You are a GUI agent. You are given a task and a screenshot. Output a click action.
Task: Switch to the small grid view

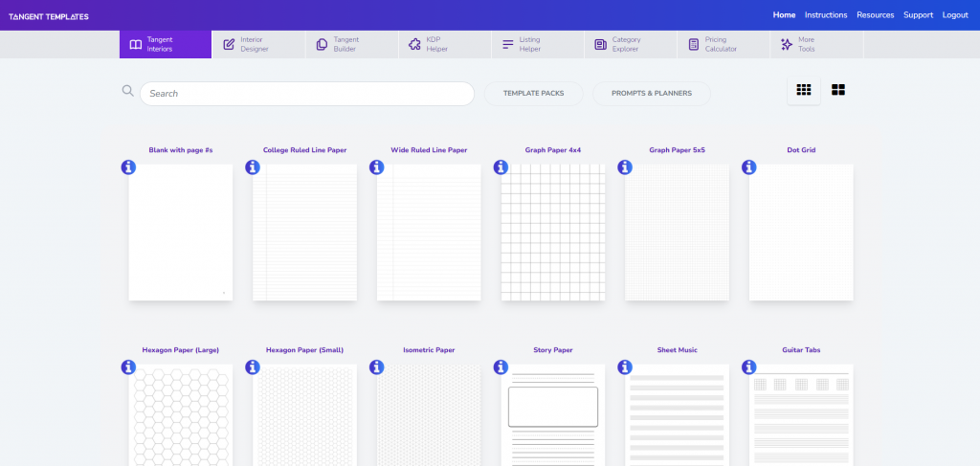click(x=803, y=90)
